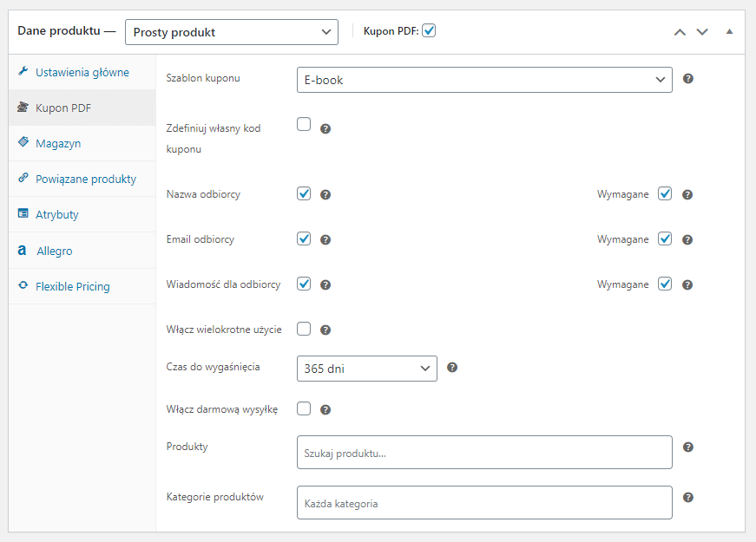756x542 pixels.
Task: Click the coupon icon beside Kupon PDF
Action: pyautogui.click(x=24, y=108)
